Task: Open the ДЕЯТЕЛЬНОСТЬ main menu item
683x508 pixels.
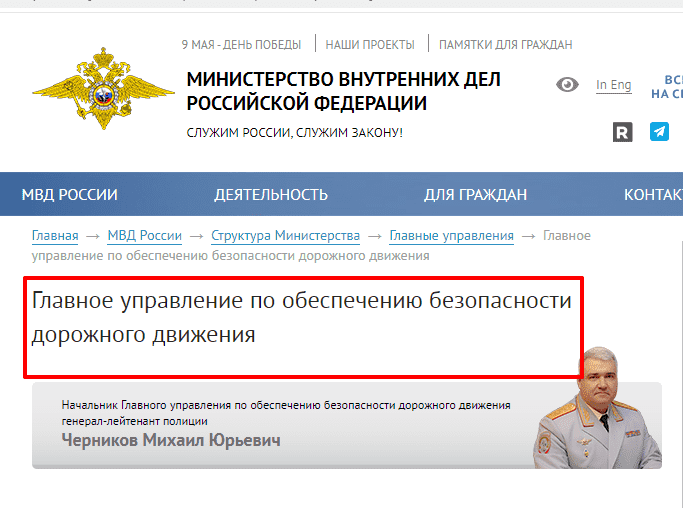Action: pos(271,194)
